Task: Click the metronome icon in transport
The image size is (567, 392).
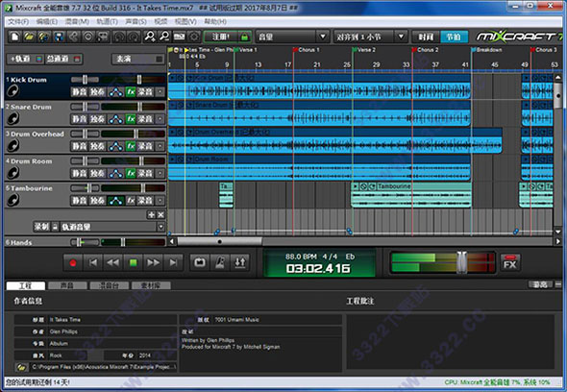Action: (x=220, y=262)
